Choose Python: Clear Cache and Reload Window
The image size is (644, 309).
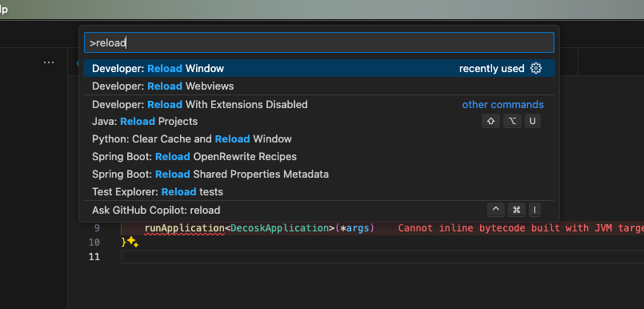(x=318, y=138)
